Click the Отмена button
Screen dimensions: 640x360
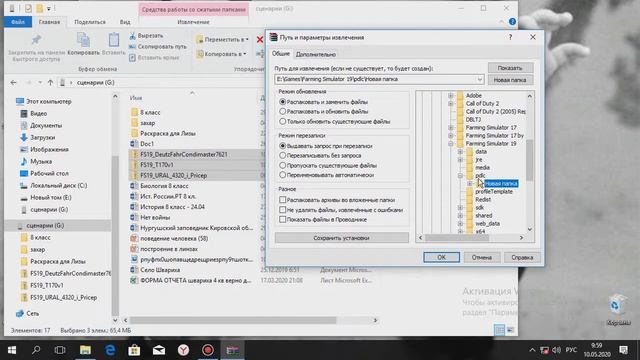(482, 258)
